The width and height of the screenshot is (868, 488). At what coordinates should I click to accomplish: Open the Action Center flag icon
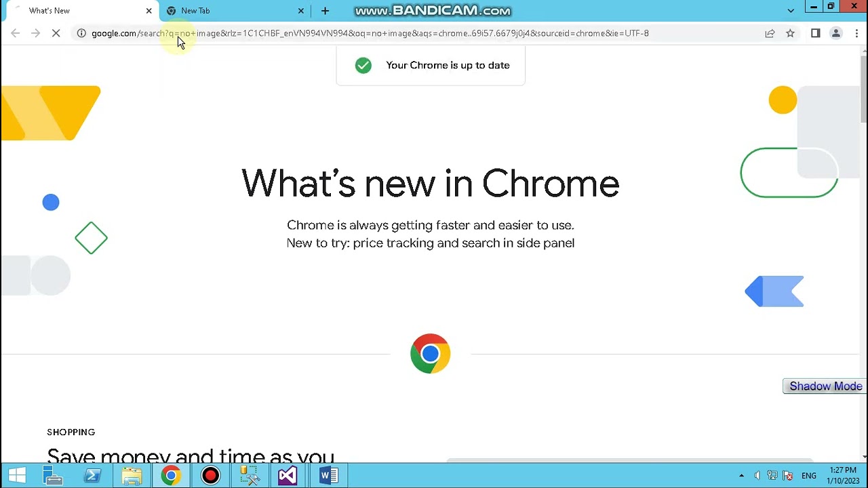tap(788, 476)
